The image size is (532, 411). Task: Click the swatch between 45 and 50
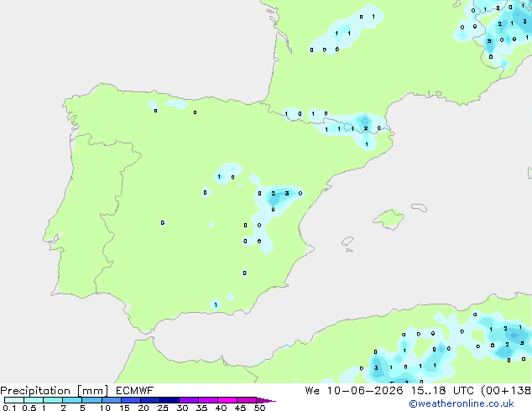247,400
